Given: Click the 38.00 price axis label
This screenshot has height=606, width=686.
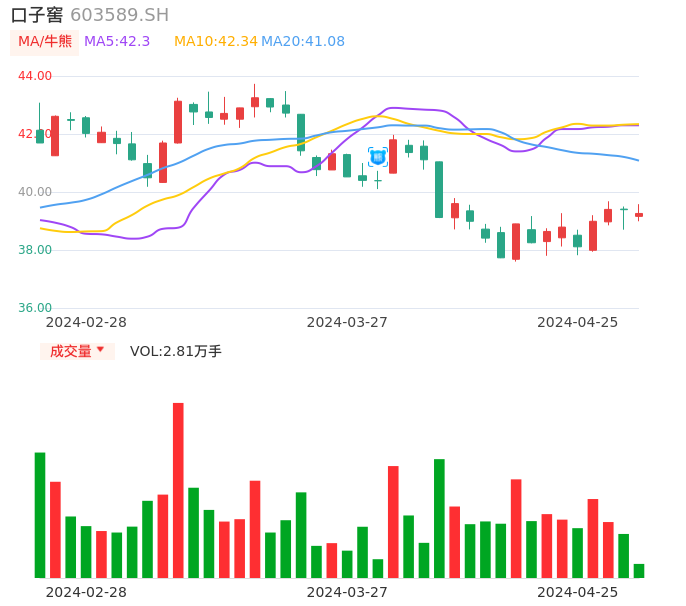Looking at the screenshot, I should (x=35, y=250).
